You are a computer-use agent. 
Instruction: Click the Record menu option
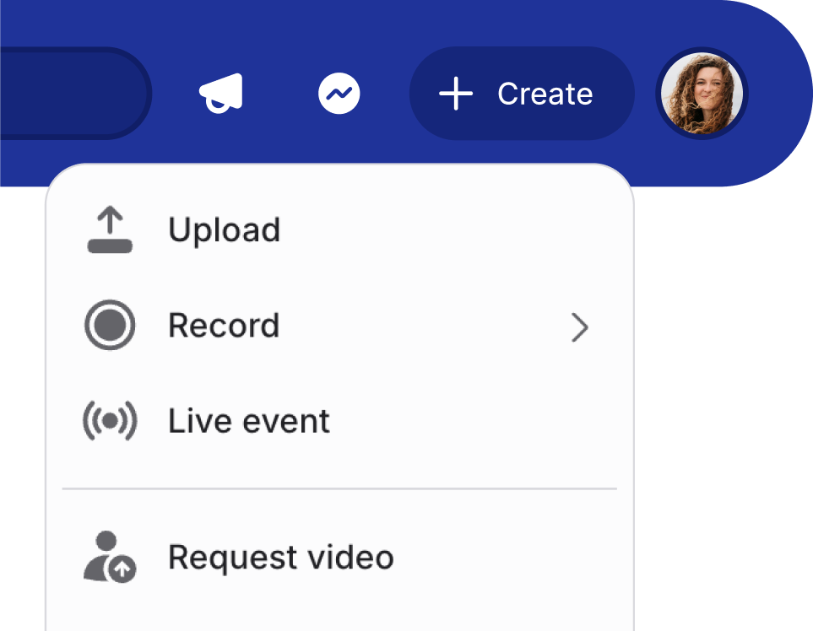tap(225, 326)
